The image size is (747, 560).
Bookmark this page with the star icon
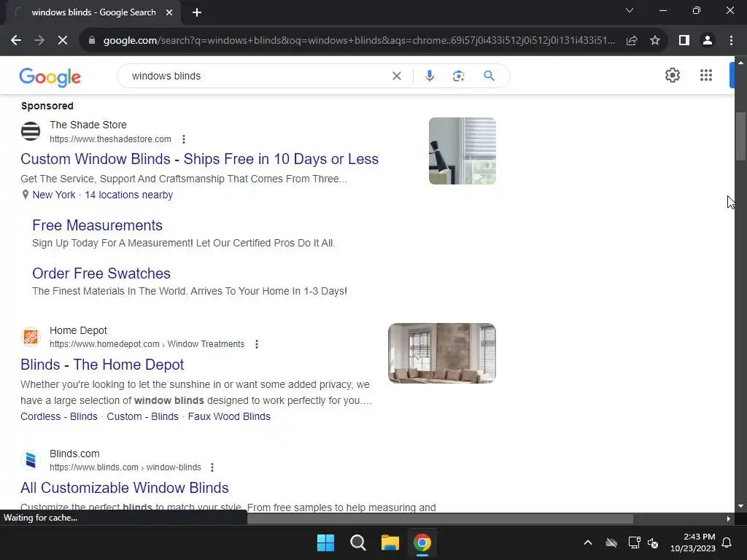pyautogui.click(x=655, y=41)
